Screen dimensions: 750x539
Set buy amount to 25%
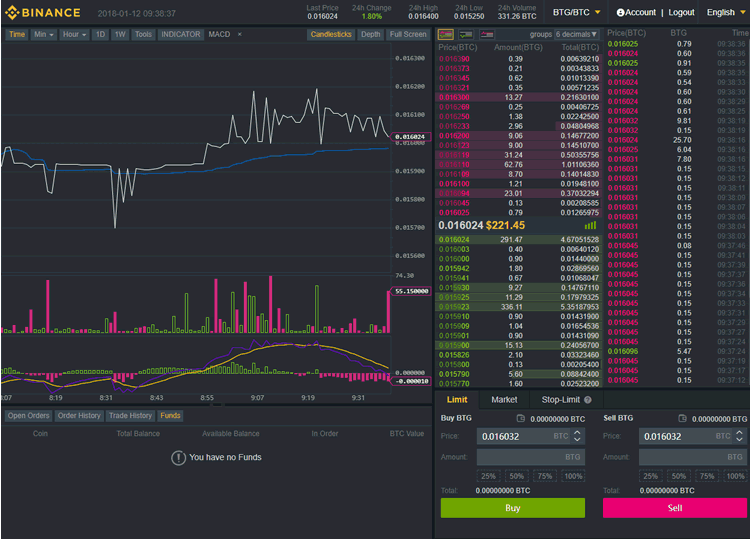[x=488, y=476]
